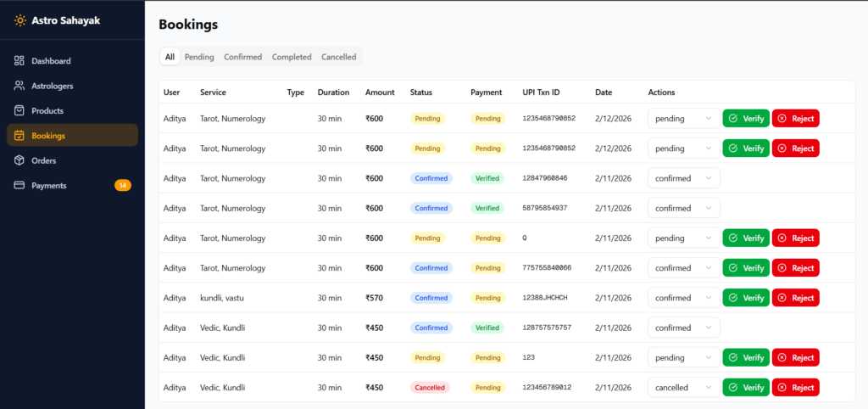The width and height of the screenshot is (868, 409).
Task: Click the Dashboard grid icon in sidebar
Action: click(x=19, y=61)
